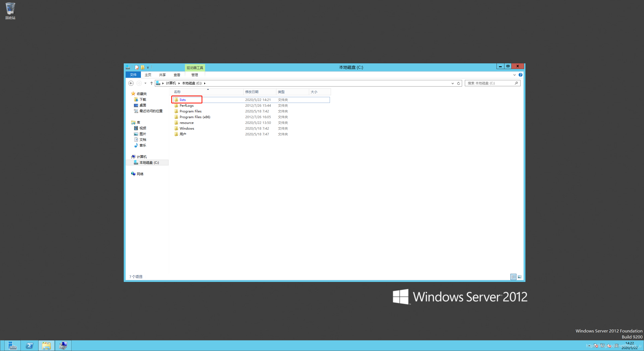Open the Help question mark icon

click(520, 75)
